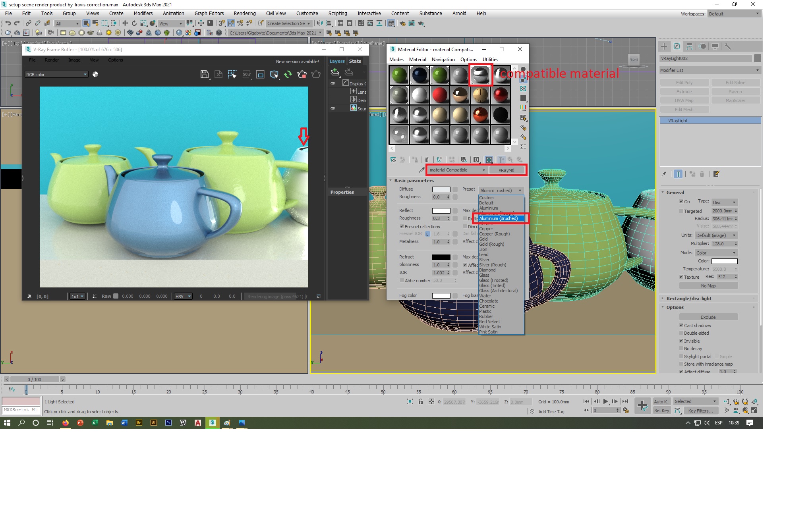
Task: Enable the Abbe number checkbox
Action: tap(402, 281)
